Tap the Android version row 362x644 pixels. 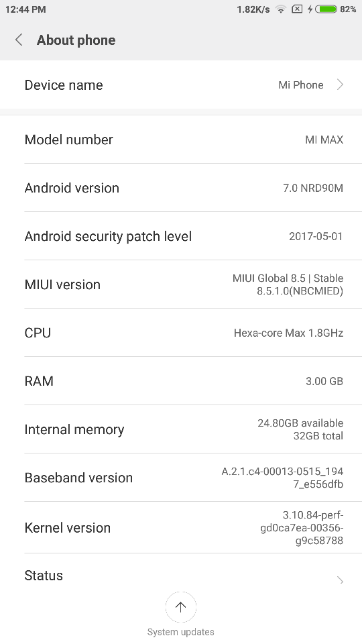[181, 188]
